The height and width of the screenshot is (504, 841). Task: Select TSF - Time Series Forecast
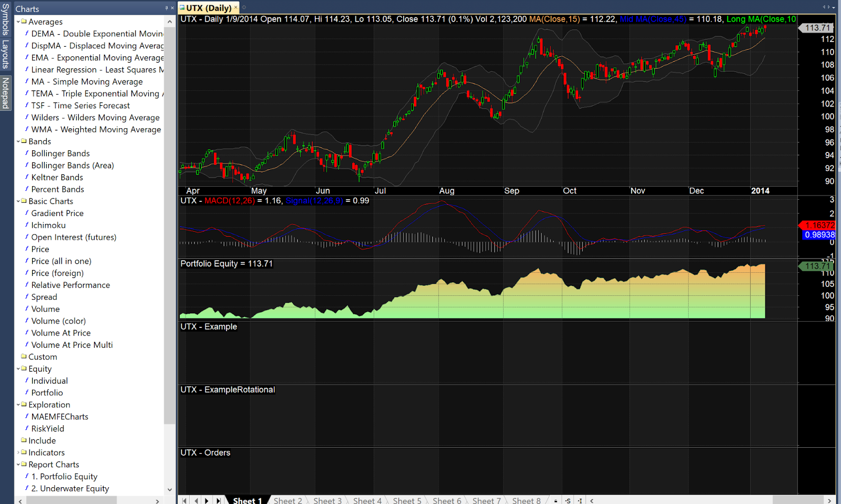click(80, 106)
